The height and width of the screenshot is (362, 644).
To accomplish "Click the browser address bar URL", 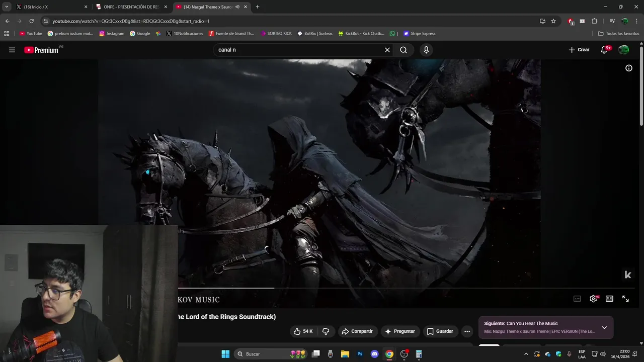I will click(131, 21).
